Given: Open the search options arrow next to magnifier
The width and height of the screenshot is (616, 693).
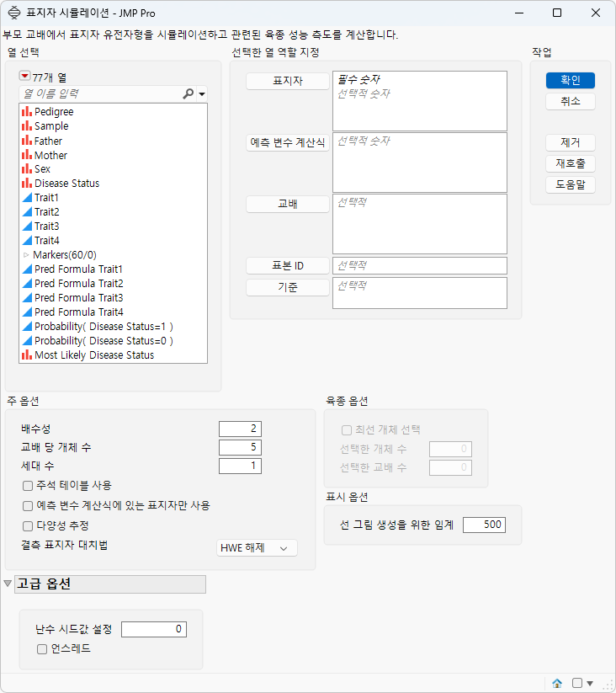Looking at the screenshot, I should [x=202, y=94].
